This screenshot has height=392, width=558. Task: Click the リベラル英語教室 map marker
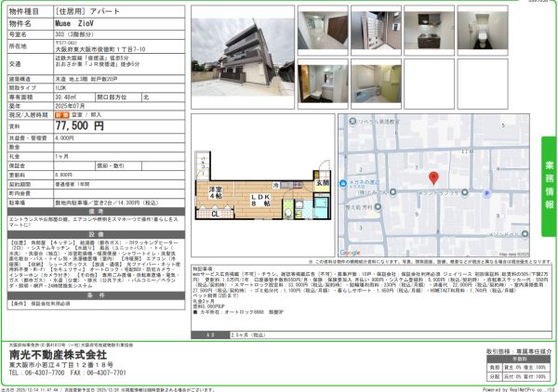[x=352, y=122]
